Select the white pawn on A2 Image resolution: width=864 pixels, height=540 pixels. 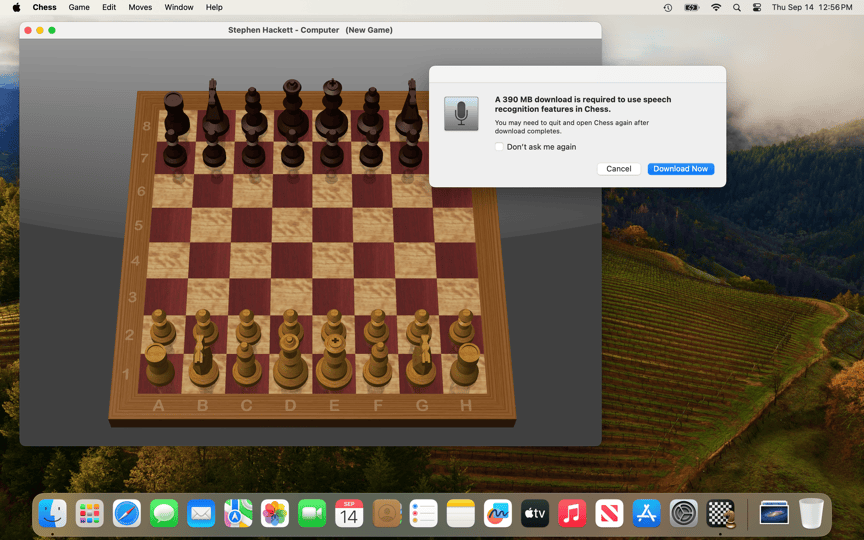point(161,327)
